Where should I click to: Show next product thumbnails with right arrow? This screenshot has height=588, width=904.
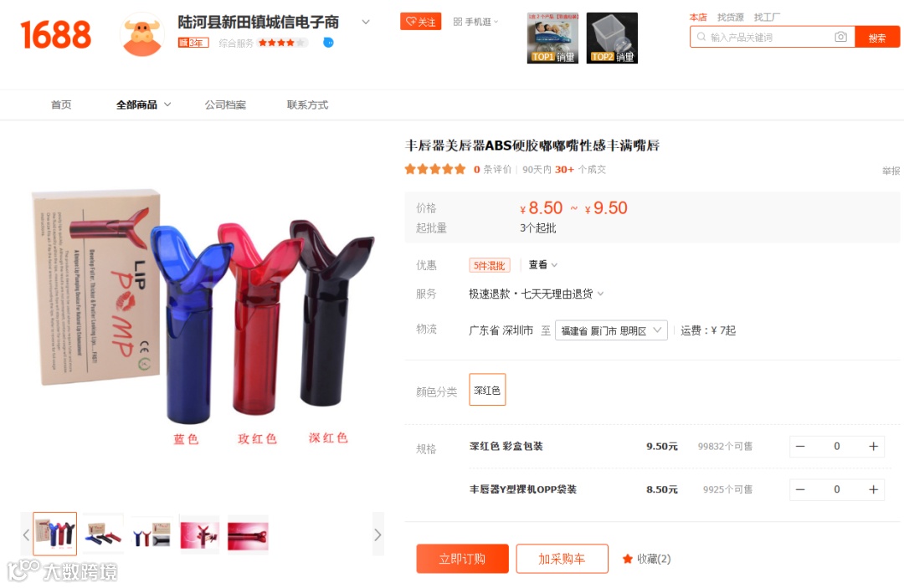click(378, 534)
